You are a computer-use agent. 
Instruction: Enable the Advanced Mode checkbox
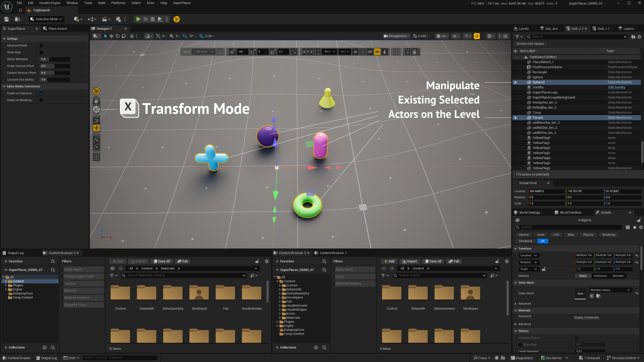41,46
